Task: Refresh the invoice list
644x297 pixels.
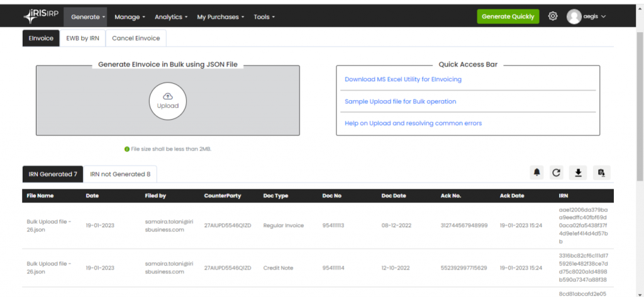Action: coord(557,173)
